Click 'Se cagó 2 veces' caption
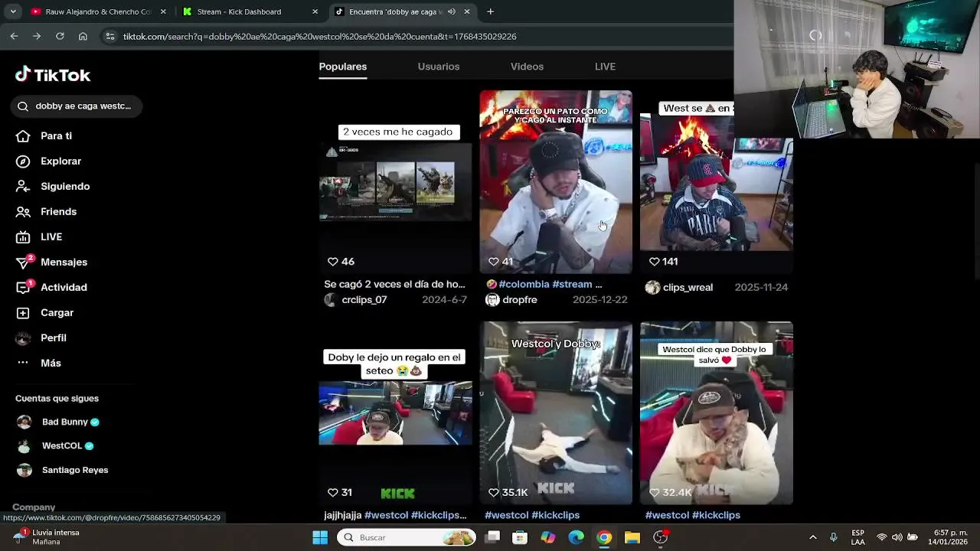This screenshot has width=980, height=551. [394, 284]
